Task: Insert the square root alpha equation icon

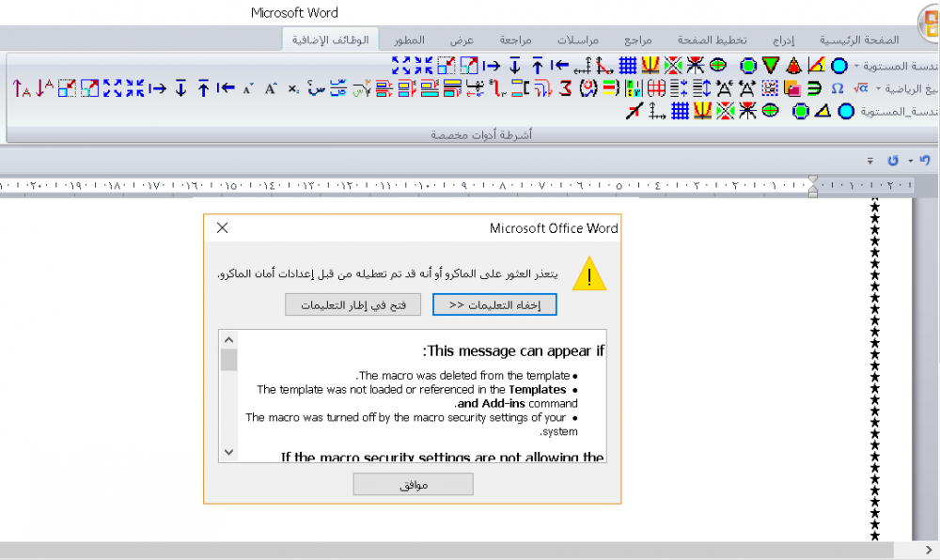Action: pyautogui.click(x=860, y=88)
